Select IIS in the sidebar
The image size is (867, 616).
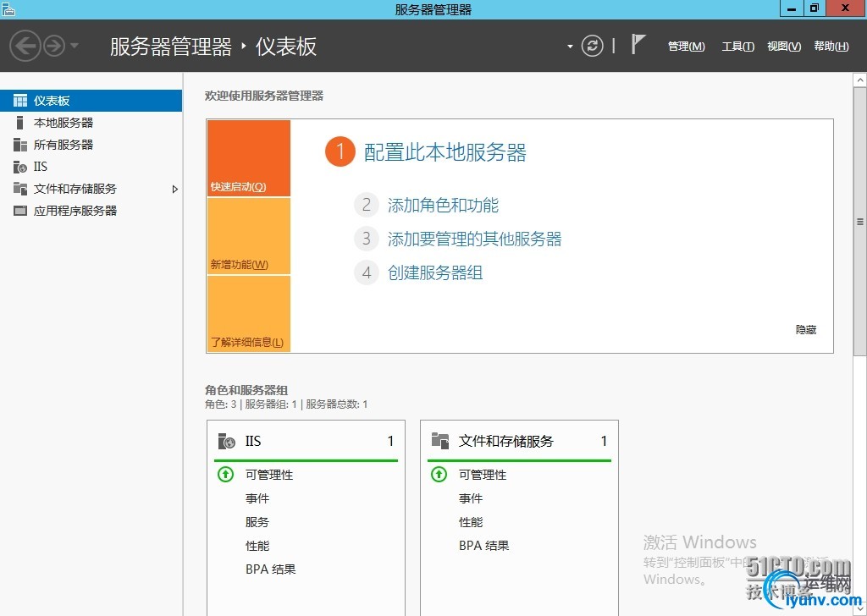coord(91,167)
